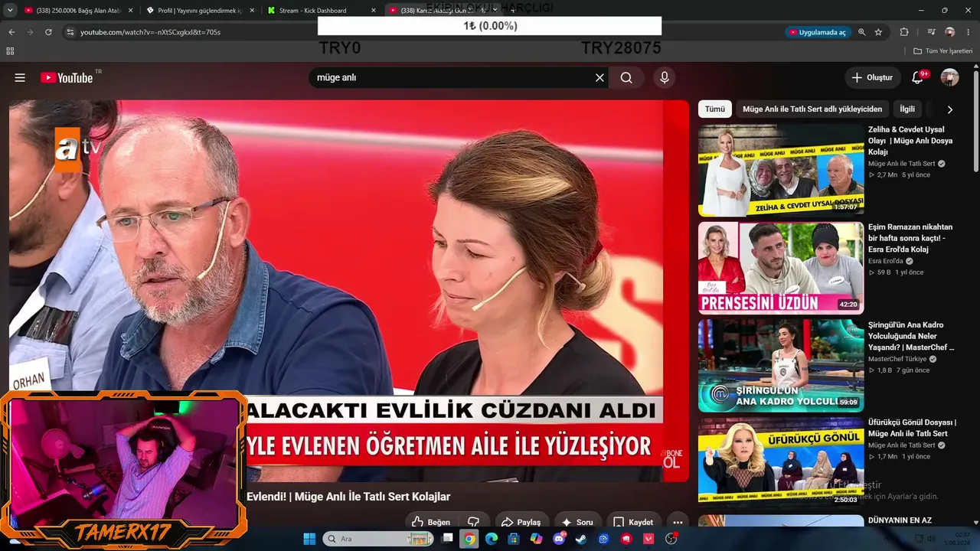Open the YouTube guide hamburger menu
The width and height of the screenshot is (980, 551).
[20, 77]
